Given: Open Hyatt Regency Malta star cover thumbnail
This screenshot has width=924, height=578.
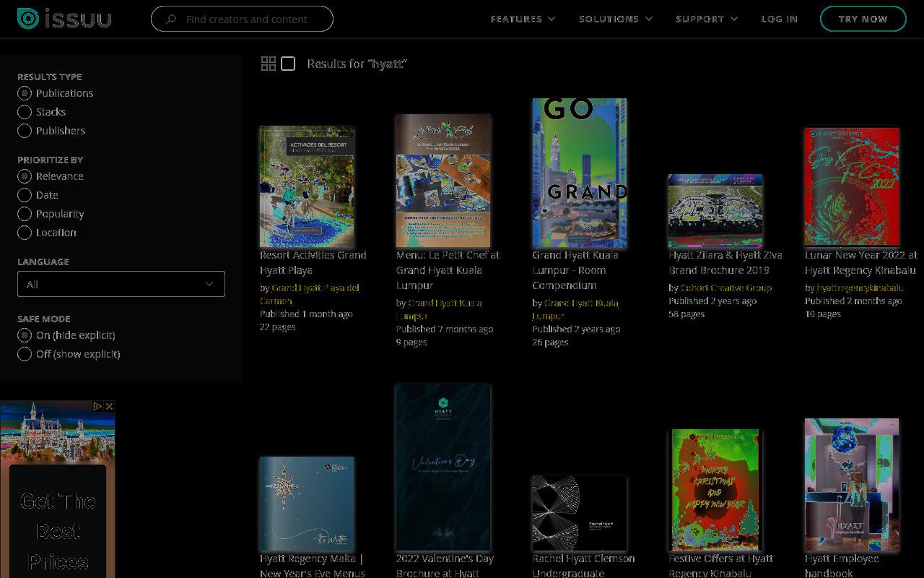Looking at the screenshot, I should 307,504.
